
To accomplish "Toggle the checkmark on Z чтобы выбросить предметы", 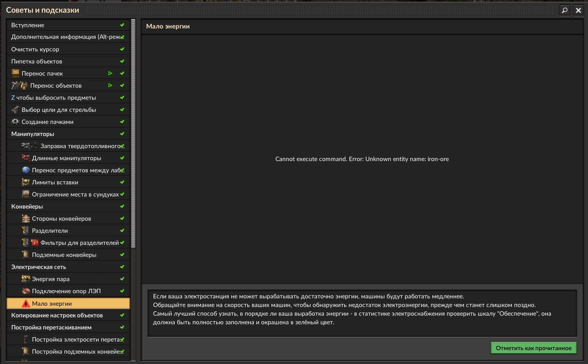I will [122, 98].
